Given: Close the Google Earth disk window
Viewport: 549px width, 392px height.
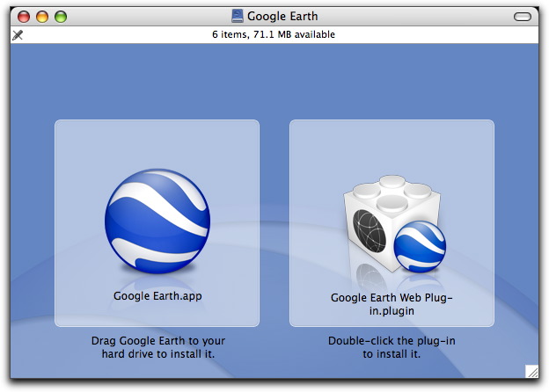Looking at the screenshot, I should pos(24,17).
